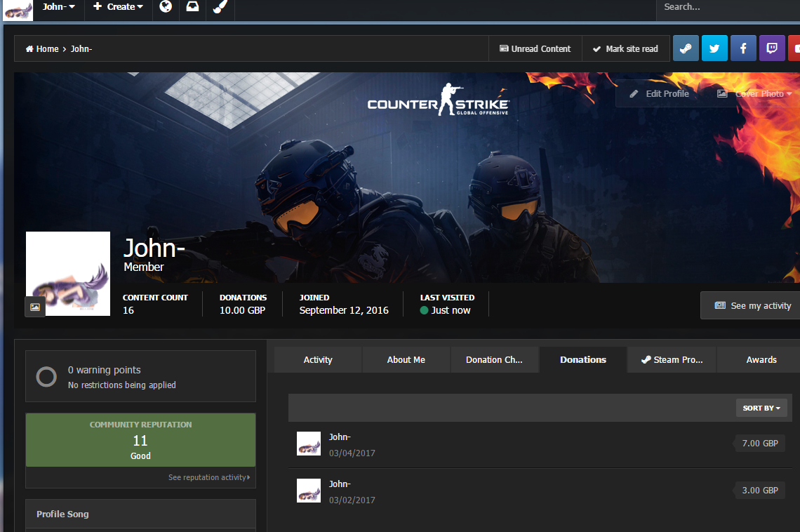Click the 03/04/2017 donation date
Screen dimensions: 800x532
[352, 453]
